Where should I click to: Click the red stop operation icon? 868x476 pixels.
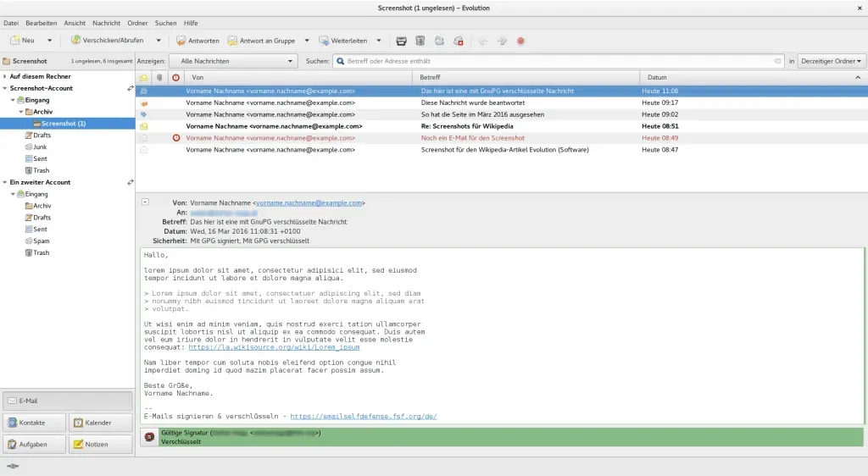(520, 41)
